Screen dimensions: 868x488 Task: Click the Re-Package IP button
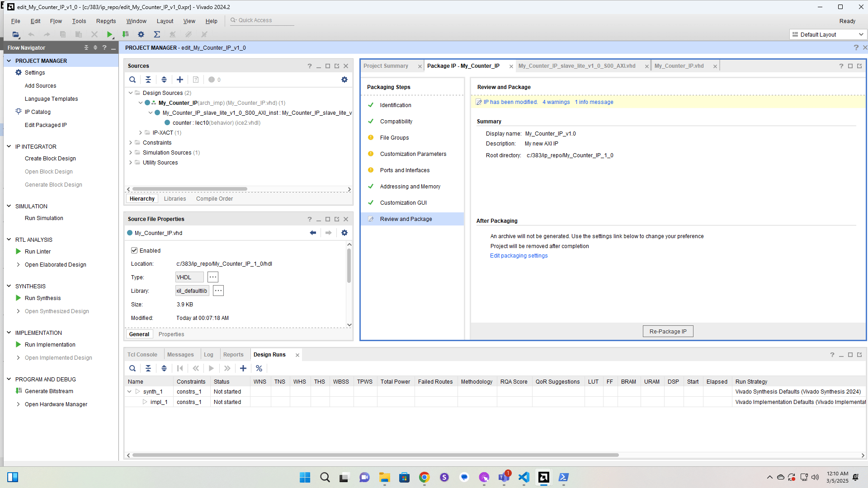tap(668, 331)
